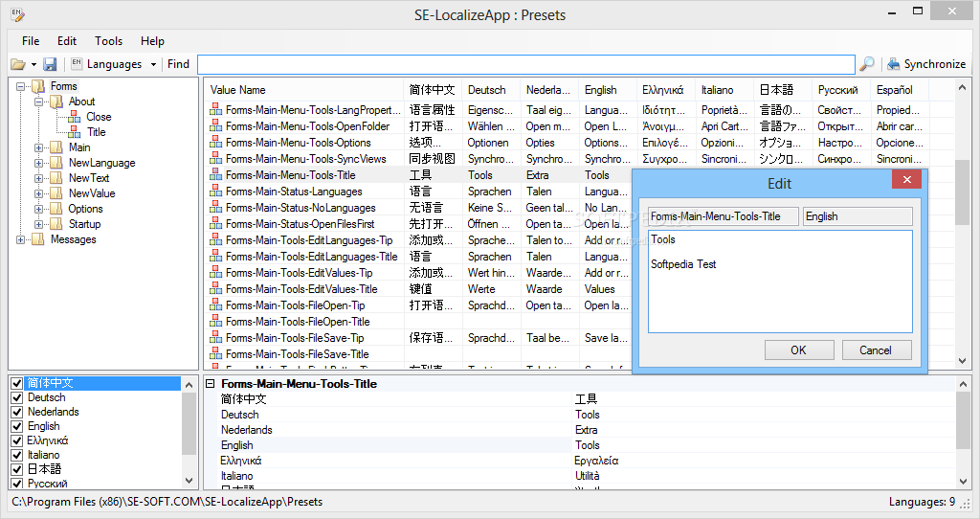Open the Tools menu
Screen dimensions: 980x519
pyautogui.click(x=109, y=40)
